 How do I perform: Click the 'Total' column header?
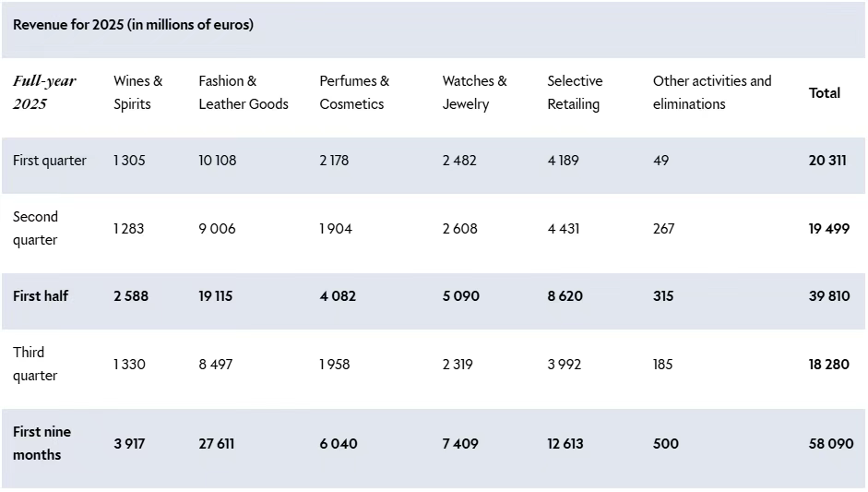point(824,93)
